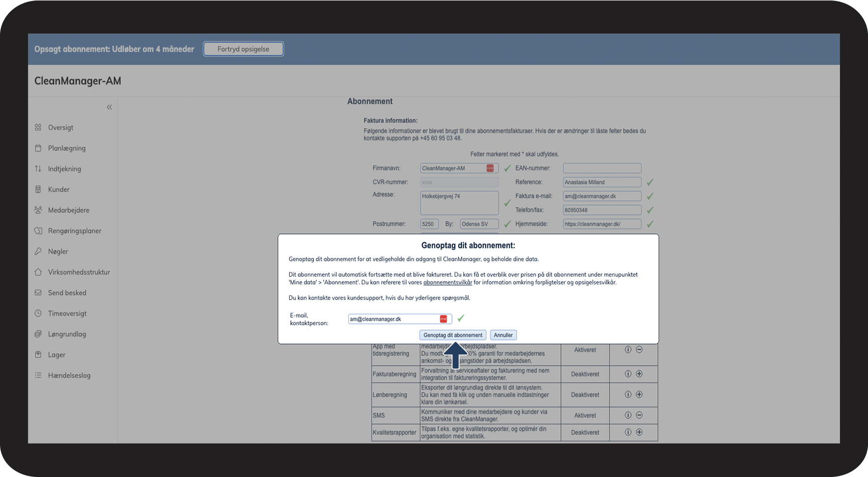Click the By field showing Odense SV
868x477 pixels.
(x=479, y=224)
